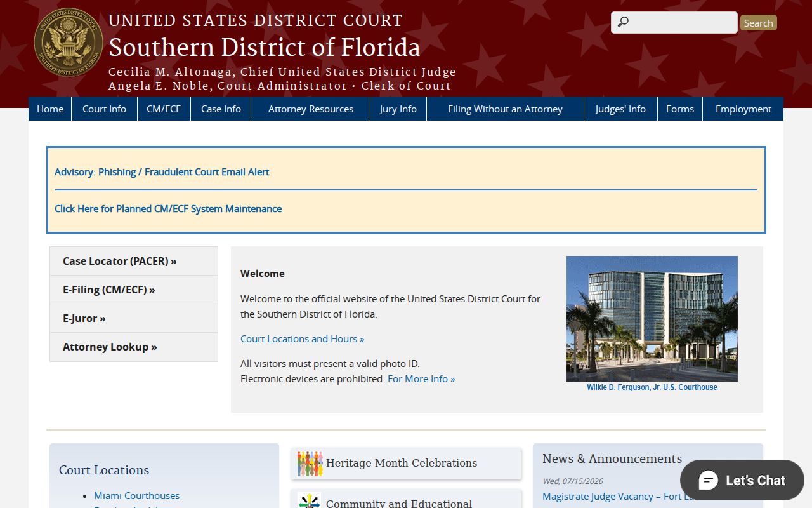Open the Case Info menu
The width and height of the screenshot is (812, 508).
(x=221, y=109)
